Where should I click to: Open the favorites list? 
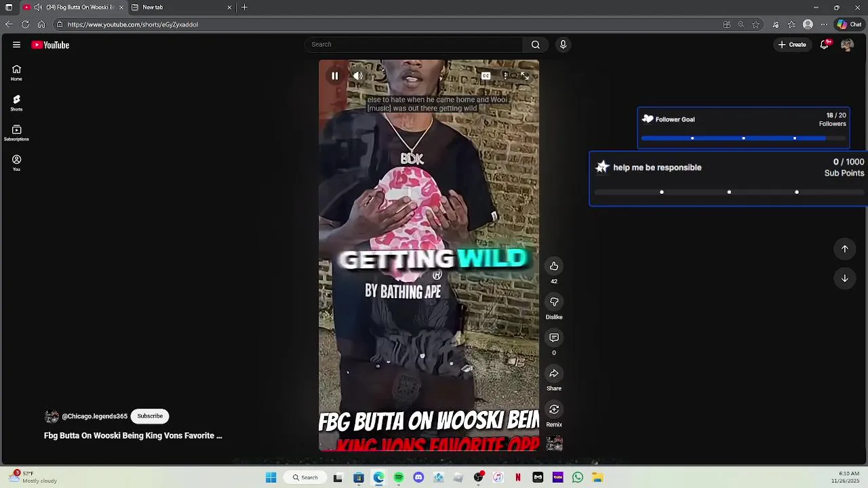coord(791,24)
